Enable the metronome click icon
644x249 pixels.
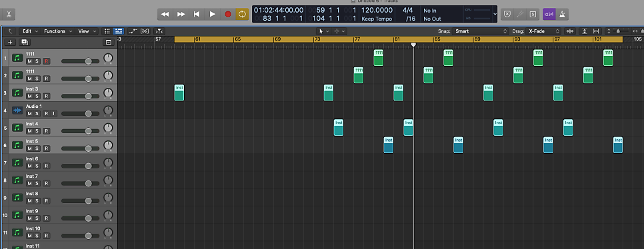point(562,14)
